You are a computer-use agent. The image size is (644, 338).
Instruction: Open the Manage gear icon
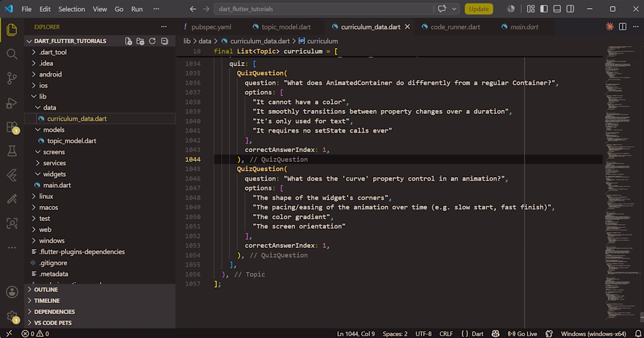pos(12,316)
